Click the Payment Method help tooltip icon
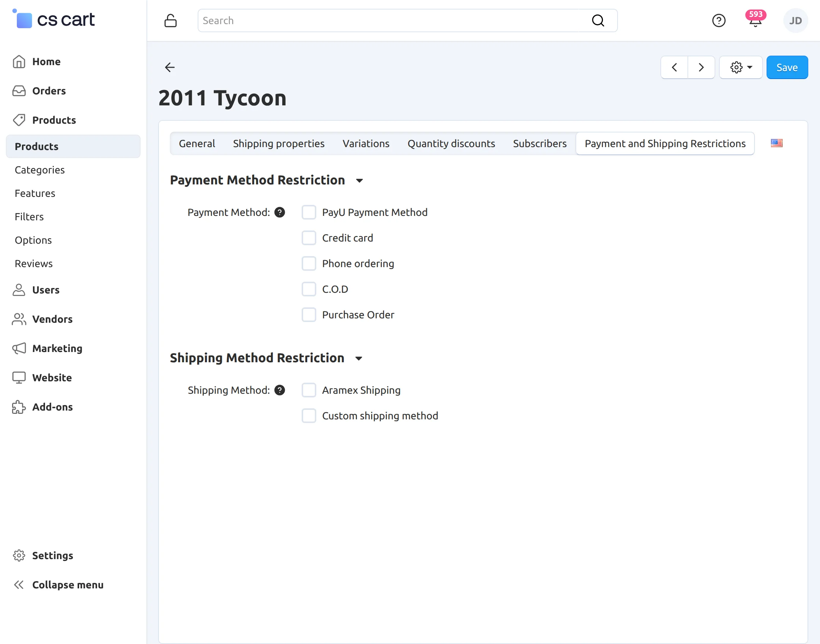Viewport: 820px width, 644px height. 279,212
